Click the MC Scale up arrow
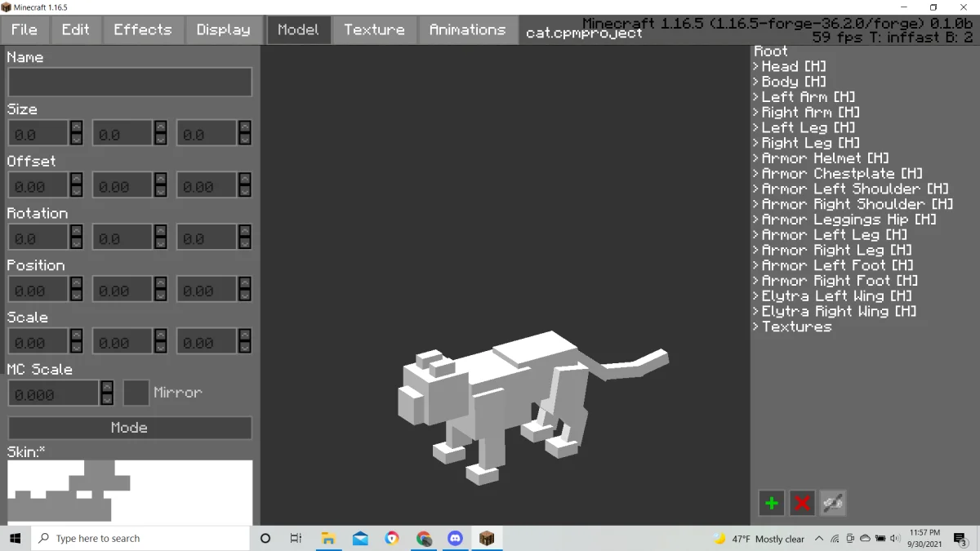980x551 pixels. [x=107, y=387]
